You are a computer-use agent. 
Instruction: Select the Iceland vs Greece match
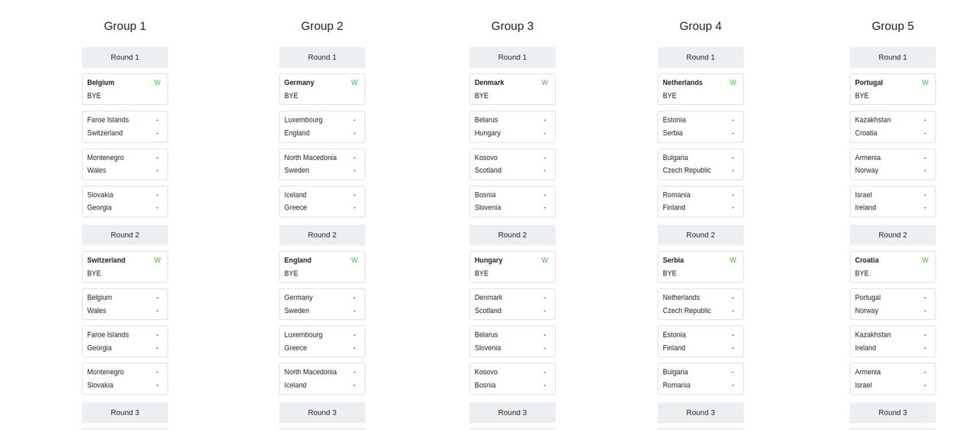322,201
